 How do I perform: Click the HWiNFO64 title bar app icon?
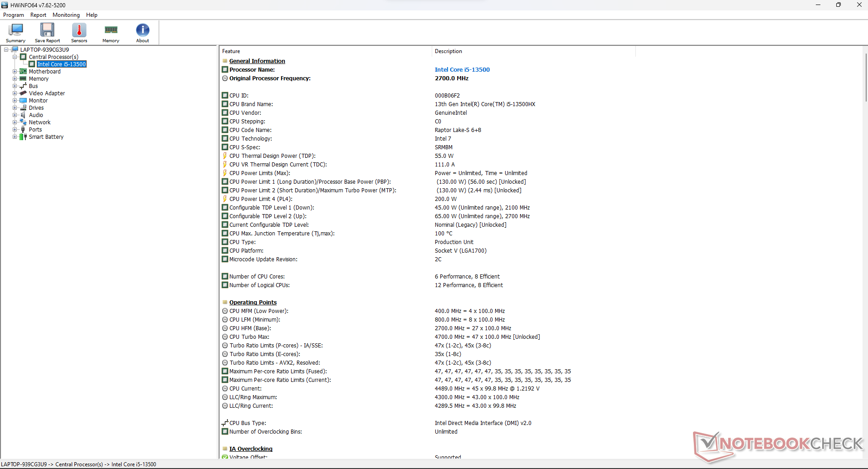[5, 5]
